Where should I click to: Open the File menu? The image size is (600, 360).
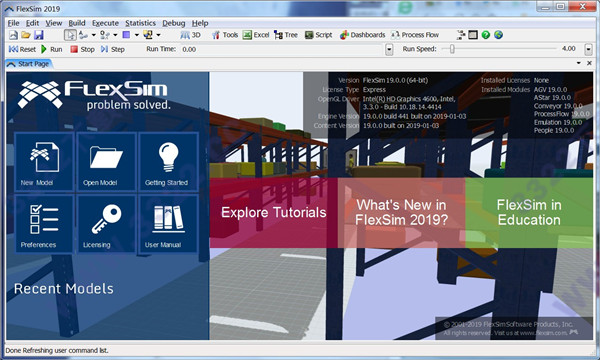pyautogui.click(x=13, y=23)
